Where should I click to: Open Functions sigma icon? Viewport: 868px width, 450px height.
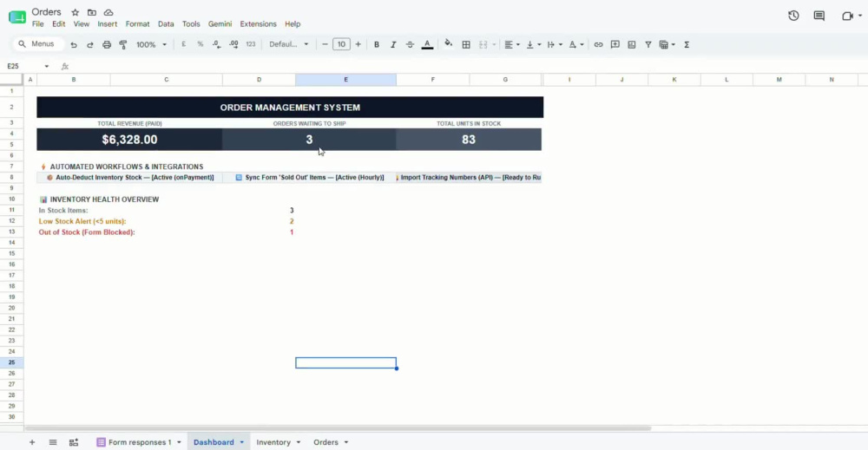click(x=687, y=44)
